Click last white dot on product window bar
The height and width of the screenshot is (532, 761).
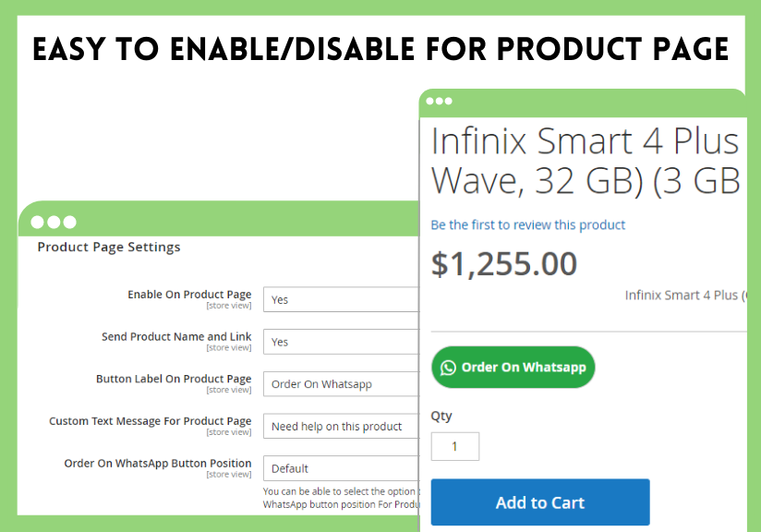[x=449, y=101]
